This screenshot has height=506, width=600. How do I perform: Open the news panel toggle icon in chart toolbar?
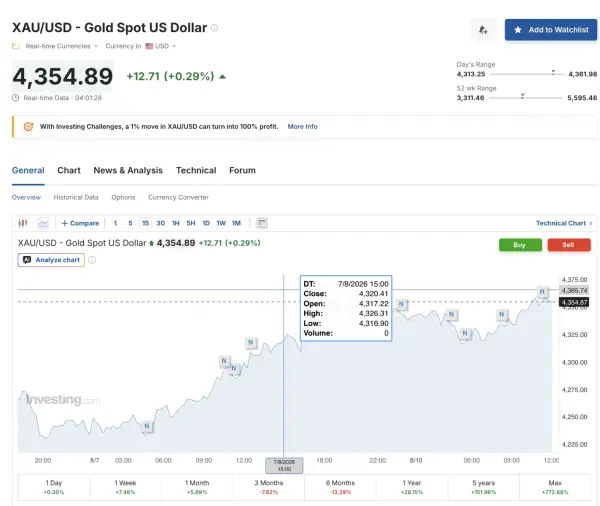coord(261,223)
